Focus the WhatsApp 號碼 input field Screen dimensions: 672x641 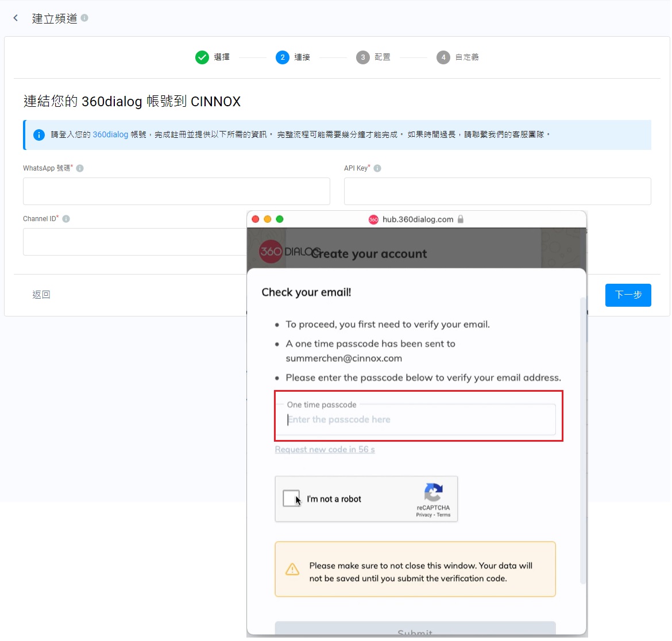(176, 191)
